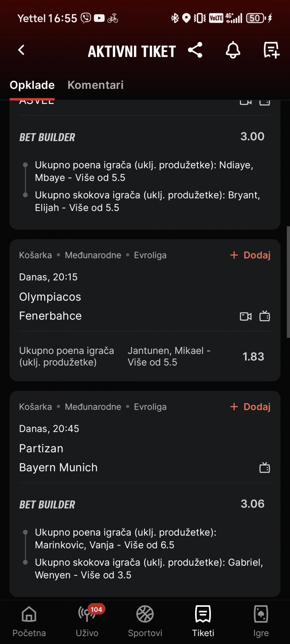
Task: Switch to Komentari tab
Action: coord(95,85)
